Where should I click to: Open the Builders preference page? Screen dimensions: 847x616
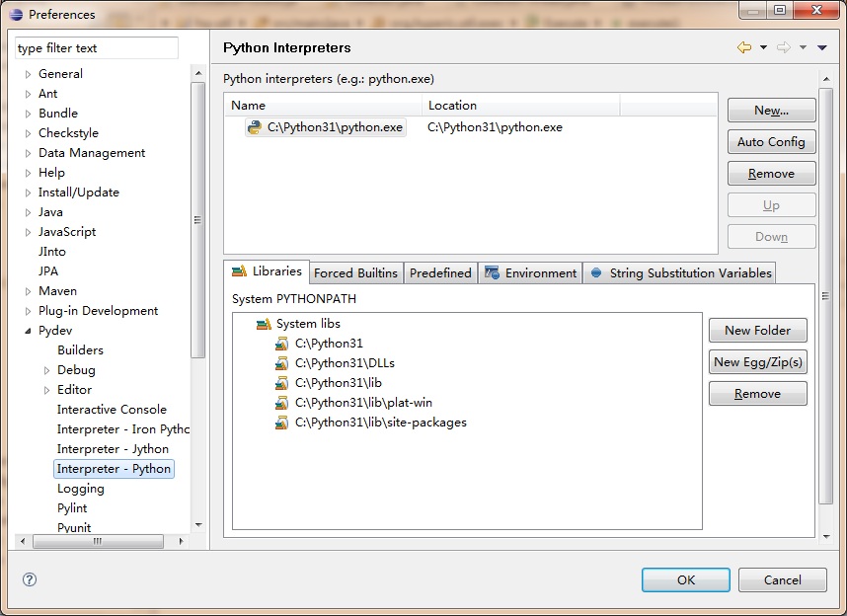[81, 350]
